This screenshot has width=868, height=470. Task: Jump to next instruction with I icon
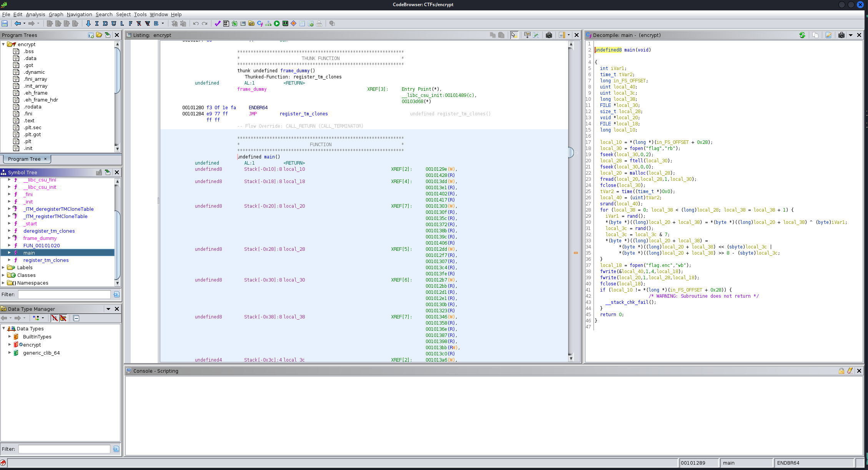97,23
